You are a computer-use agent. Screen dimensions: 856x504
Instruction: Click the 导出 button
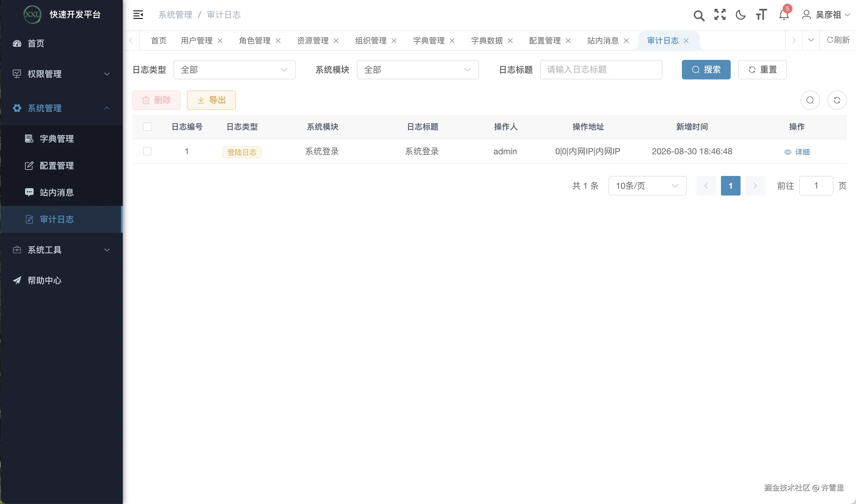[x=211, y=100]
